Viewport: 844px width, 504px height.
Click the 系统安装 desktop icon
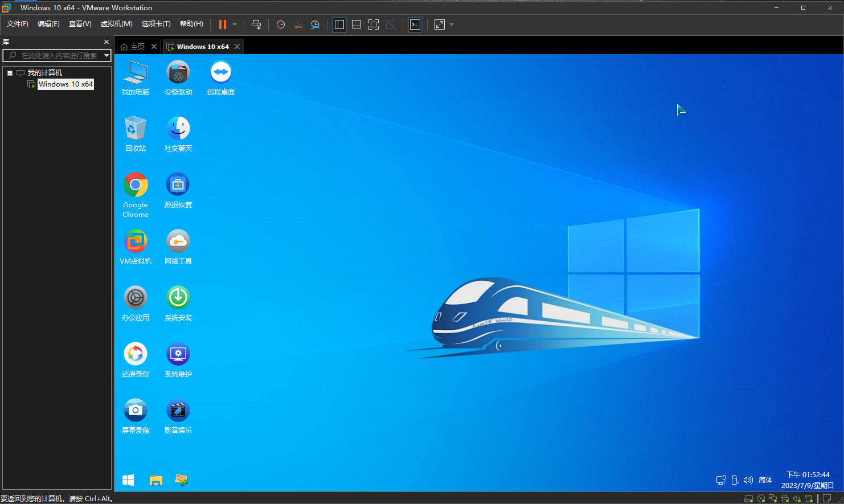click(x=178, y=304)
